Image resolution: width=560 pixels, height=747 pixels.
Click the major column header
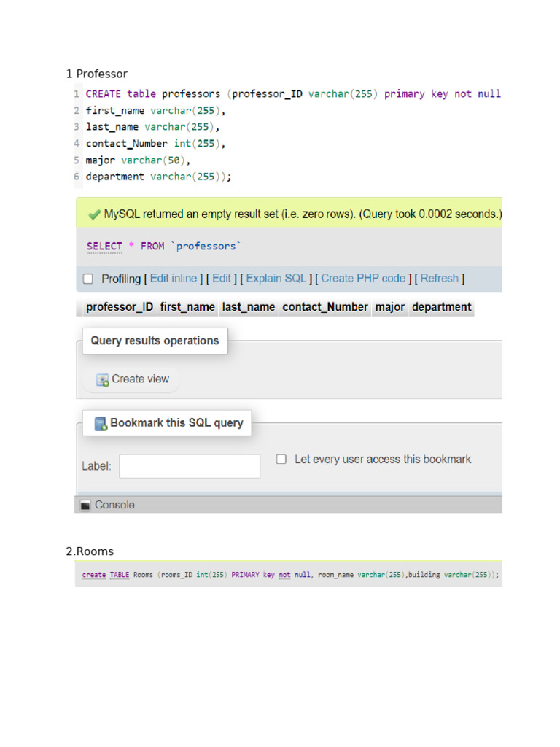[390, 307]
